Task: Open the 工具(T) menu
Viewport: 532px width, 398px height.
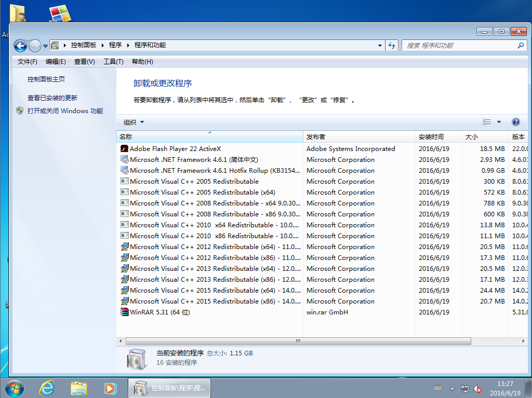Action: [x=113, y=62]
